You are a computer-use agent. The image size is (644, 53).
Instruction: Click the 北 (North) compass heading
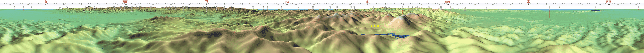pyautogui.click(x=367, y=1)
